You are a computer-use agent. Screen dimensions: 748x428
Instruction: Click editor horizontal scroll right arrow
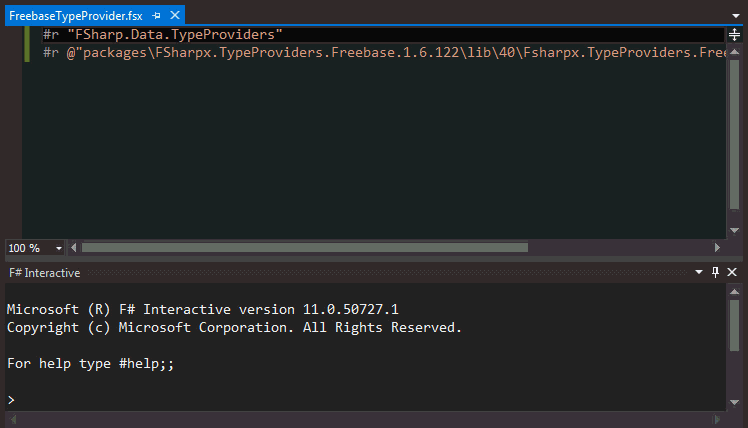click(x=717, y=248)
